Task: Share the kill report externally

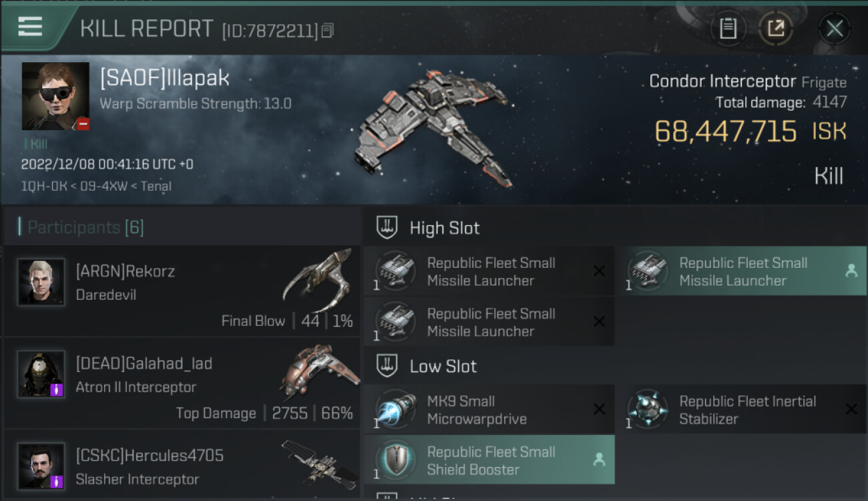Action: pyautogui.click(x=775, y=28)
